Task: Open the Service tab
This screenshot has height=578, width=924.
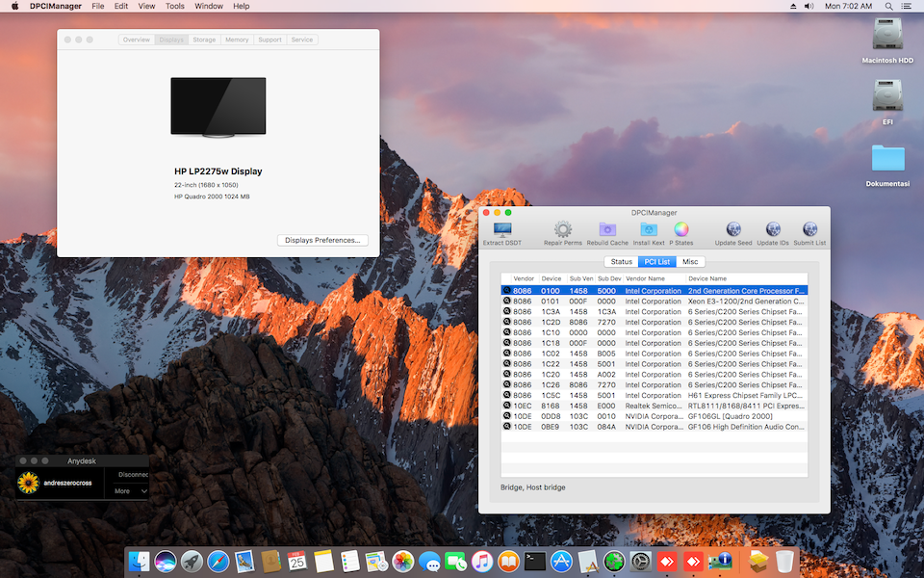Action: tap(301, 39)
